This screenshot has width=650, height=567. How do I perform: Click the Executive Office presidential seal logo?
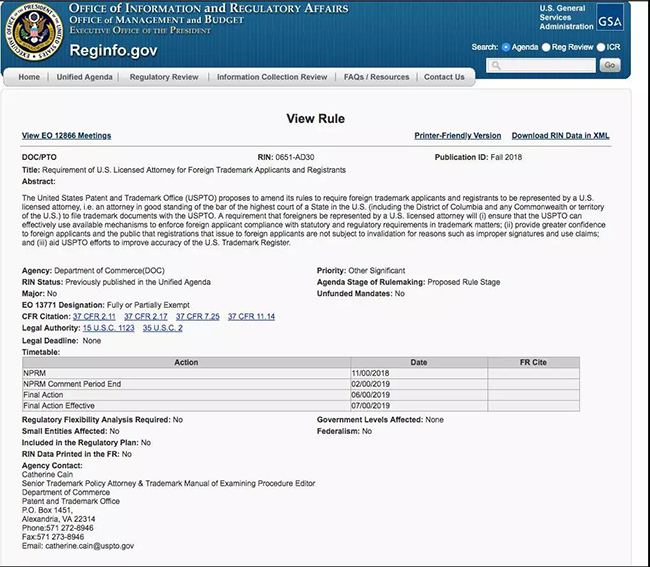[x=34, y=32]
